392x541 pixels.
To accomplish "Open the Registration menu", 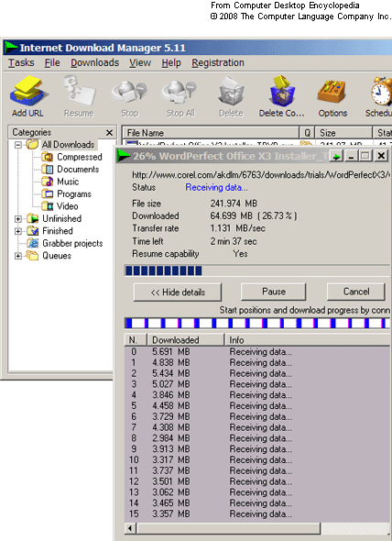I will (x=218, y=62).
